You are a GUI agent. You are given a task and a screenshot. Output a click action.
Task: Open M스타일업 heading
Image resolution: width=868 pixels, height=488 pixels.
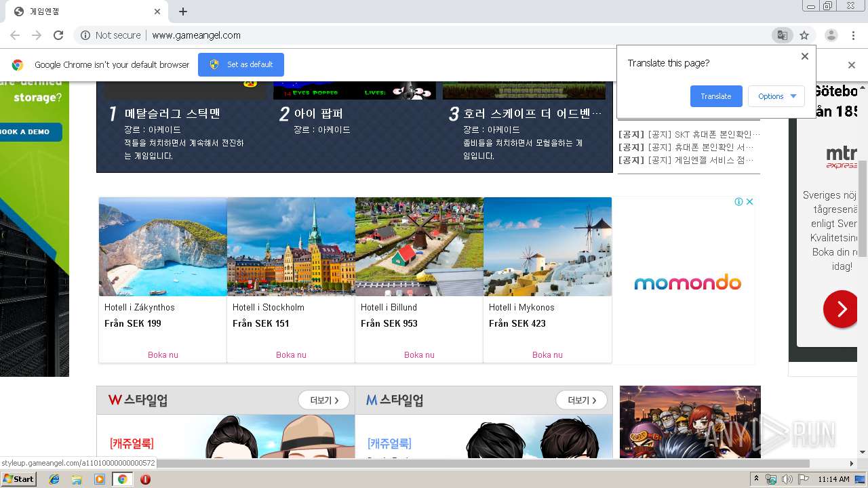click(395, 400)
